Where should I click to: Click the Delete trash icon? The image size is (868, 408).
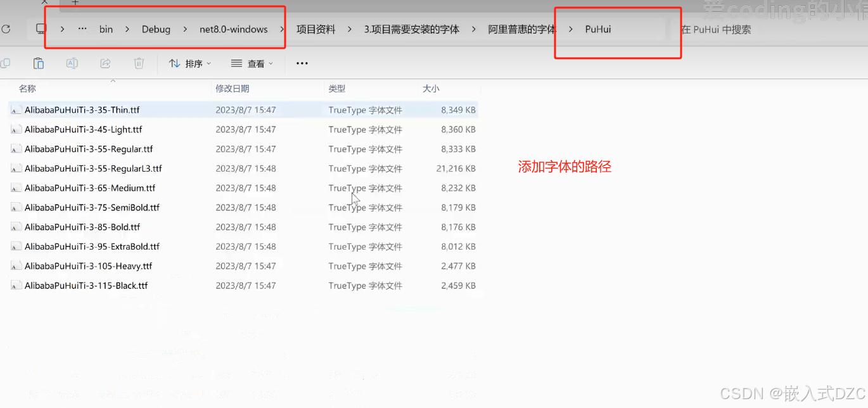tap(139, 63)
